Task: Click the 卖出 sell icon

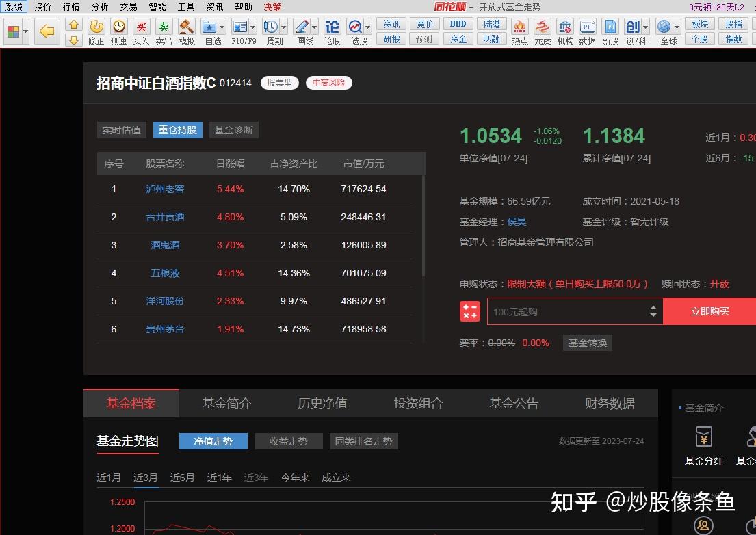Action: 164,27
